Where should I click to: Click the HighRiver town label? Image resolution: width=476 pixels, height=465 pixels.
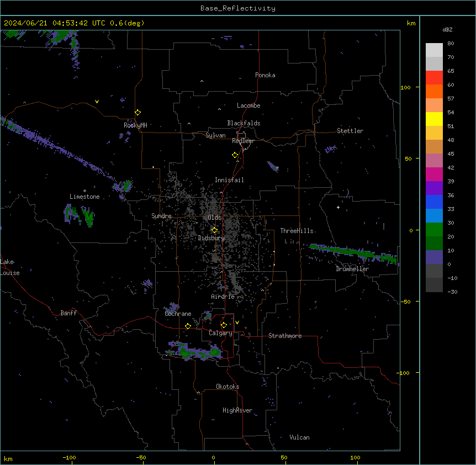click(237, 410)
